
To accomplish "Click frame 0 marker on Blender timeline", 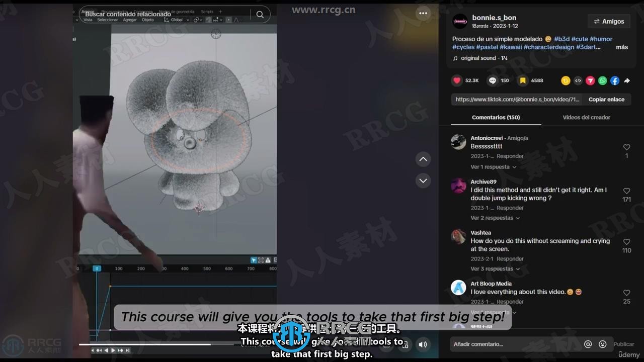I will [x=97, y=268].
